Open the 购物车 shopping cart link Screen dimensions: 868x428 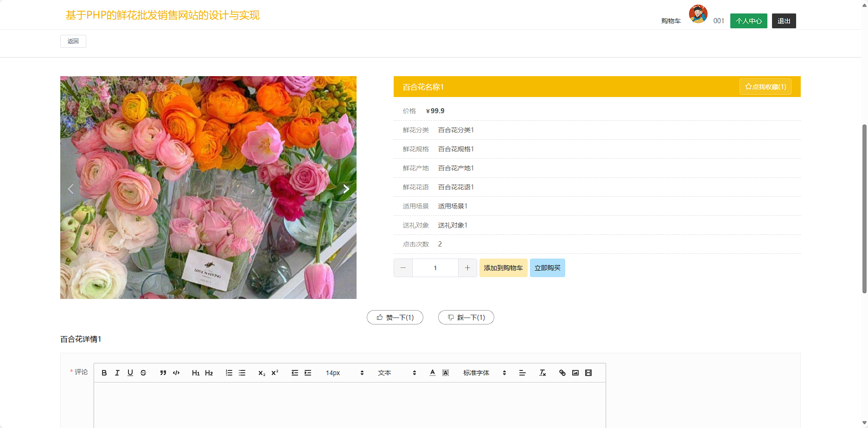(671, 21)
